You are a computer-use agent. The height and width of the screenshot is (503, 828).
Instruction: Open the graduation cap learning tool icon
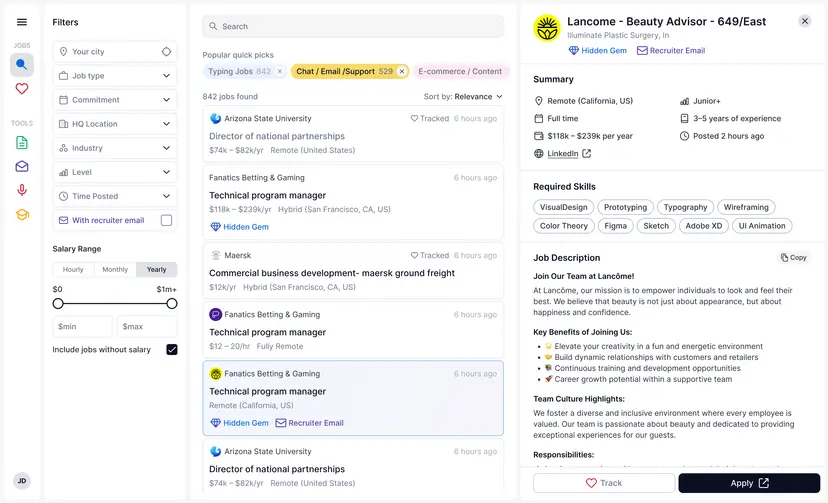[x=22, y=214]
